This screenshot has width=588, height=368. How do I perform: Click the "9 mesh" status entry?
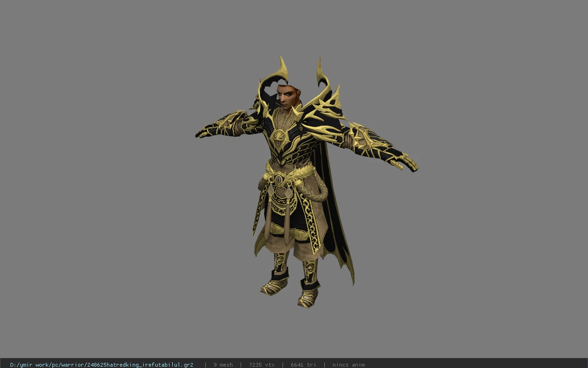tap(223, 365)
